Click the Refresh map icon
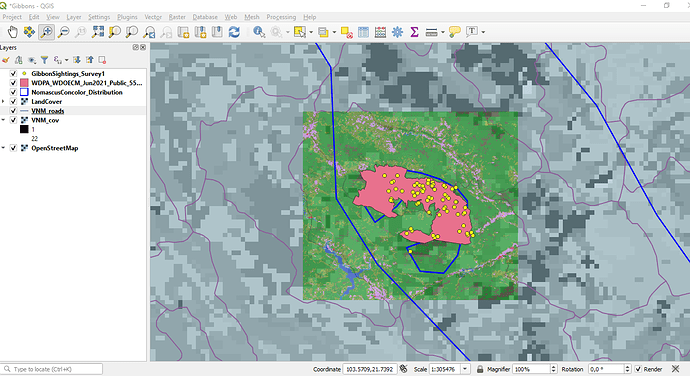Image resolution: width=690 pixels, height=376 pixels. pos(234,32)
